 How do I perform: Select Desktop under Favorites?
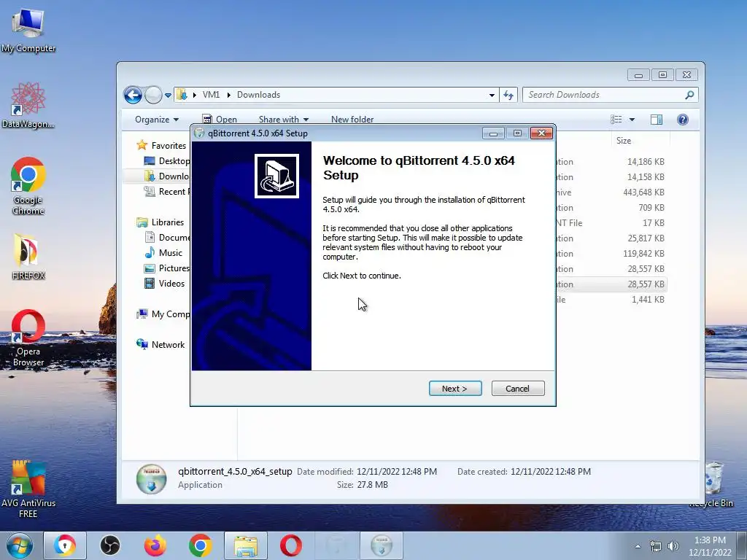167,161
